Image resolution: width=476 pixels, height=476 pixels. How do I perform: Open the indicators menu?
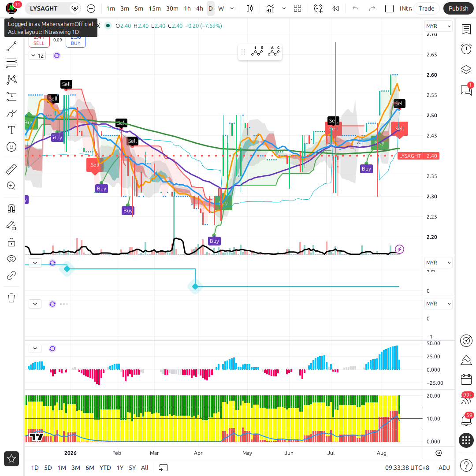pyautogui.click(x=270, y=8)
